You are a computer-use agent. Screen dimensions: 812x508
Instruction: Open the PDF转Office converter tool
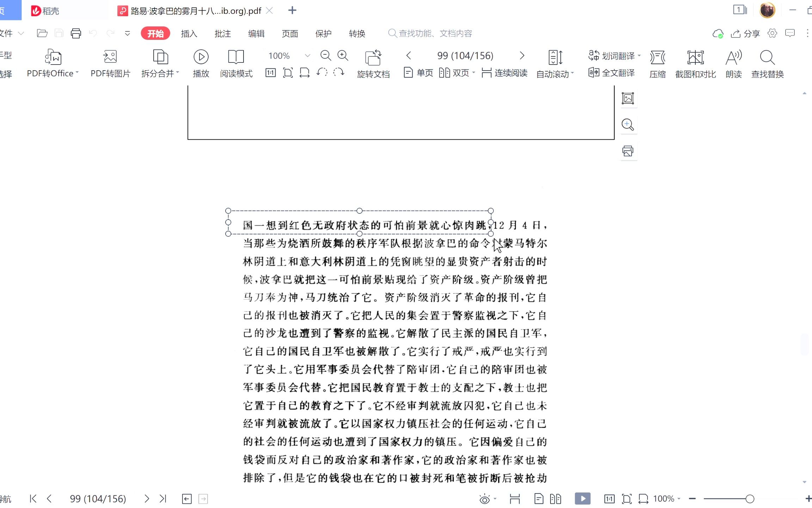(53, 64)
